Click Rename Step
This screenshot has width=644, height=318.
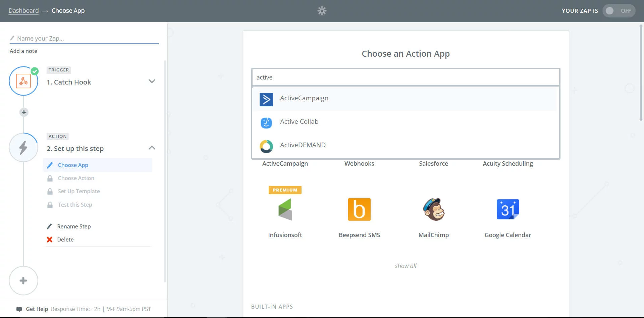tap(74, 226)
